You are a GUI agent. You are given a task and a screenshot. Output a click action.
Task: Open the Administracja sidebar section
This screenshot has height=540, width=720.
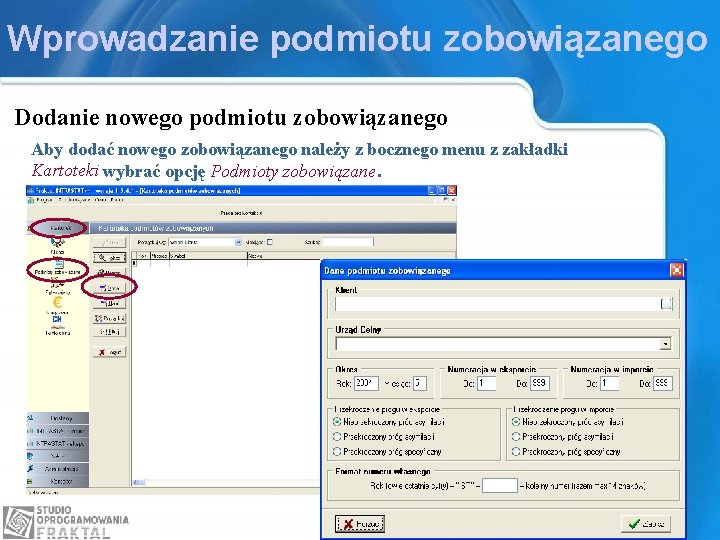58,469
